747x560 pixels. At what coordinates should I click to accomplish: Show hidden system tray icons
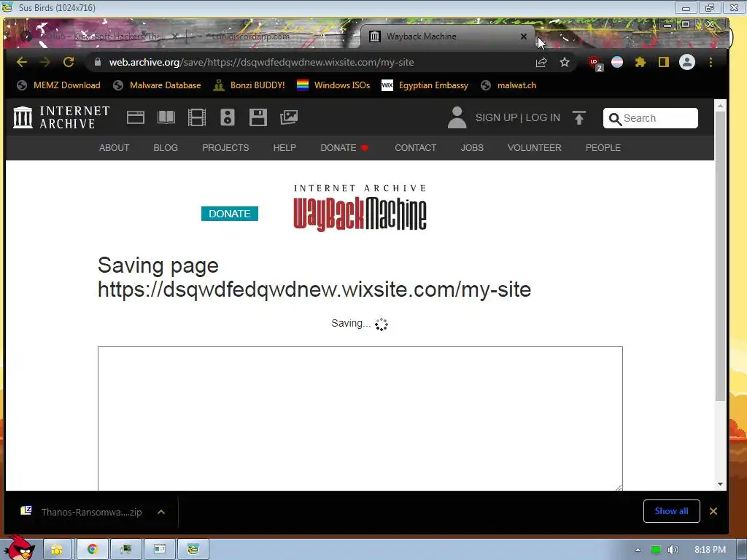point(638,550)
